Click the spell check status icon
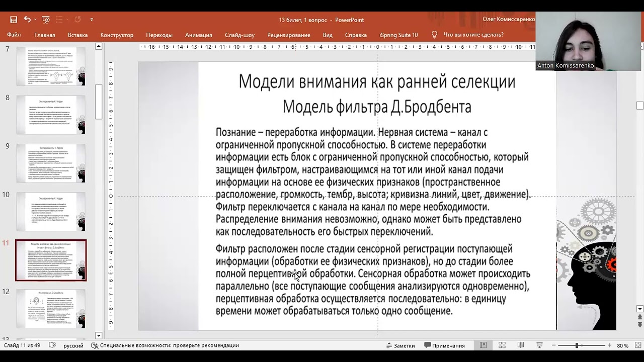The width and height of the screenshot is (644, 362). (52, 345)
